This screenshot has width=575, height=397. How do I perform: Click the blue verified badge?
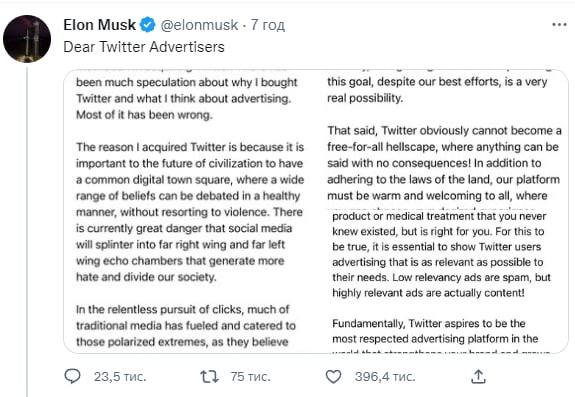point(147,25)
